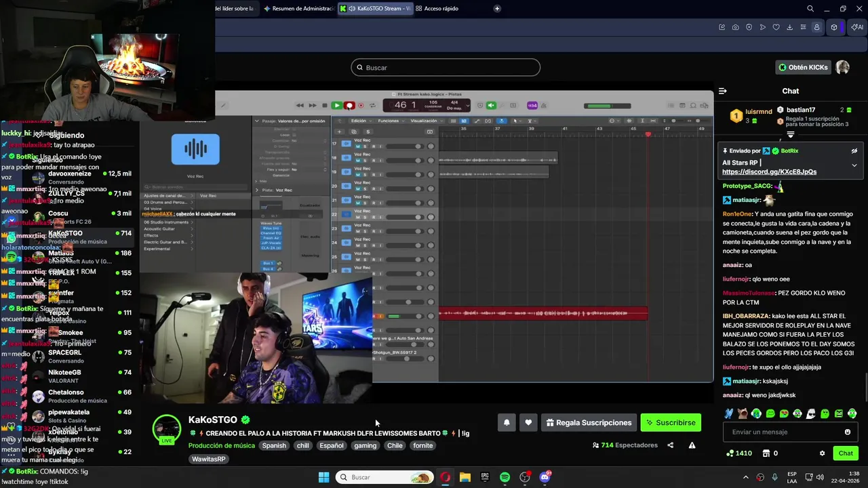Click the channel points 1410 icon

click(x=730, y=453)
